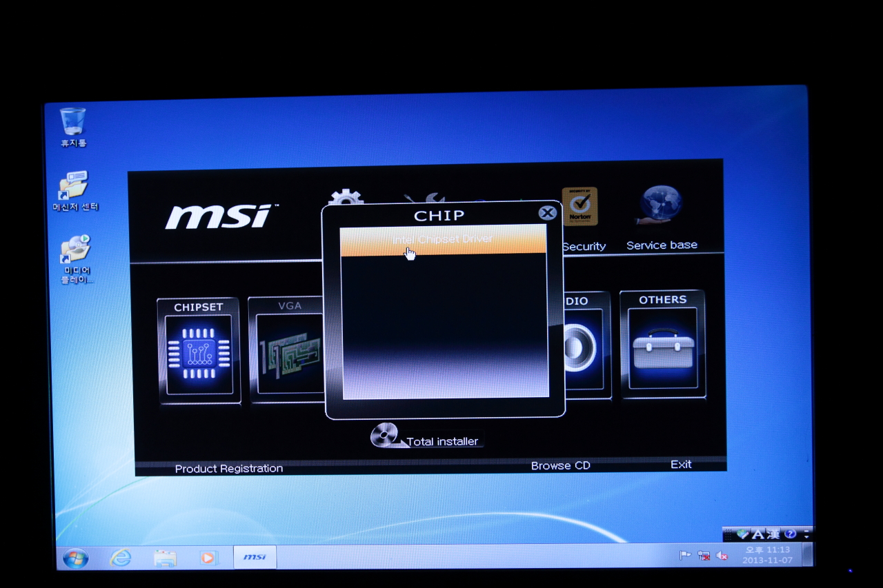Switch to Security section
Viewport: 883px width, 588px height.
pyautogui.click(x=584, y=246)
